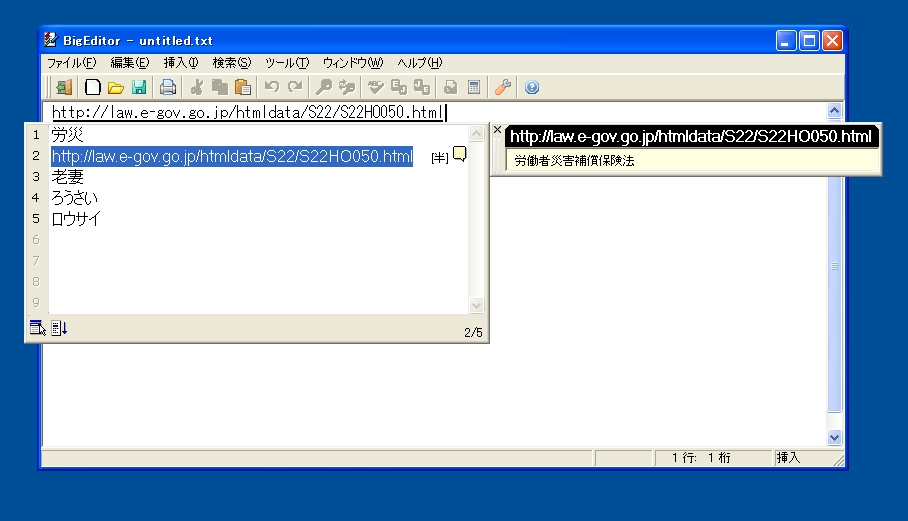Open the ウィンドウ(W) menu
Viewport: 908px width, 521px height.
click(x=353, y=63)
